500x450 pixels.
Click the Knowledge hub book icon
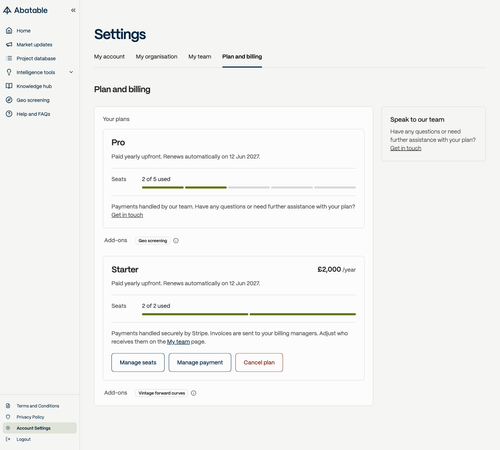9,86
